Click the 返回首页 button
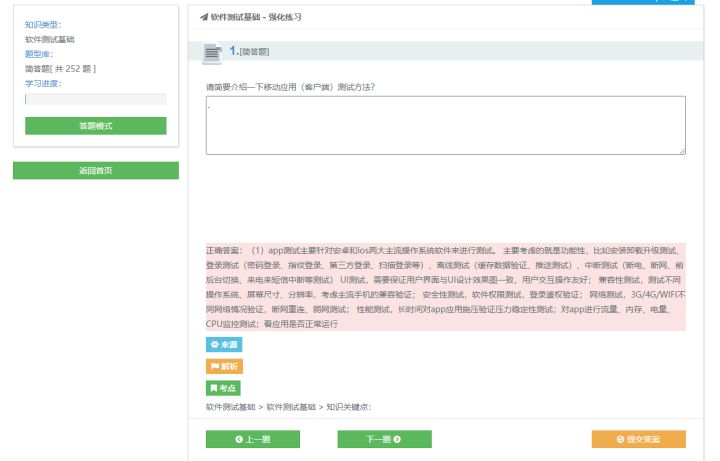 point(96,170)
